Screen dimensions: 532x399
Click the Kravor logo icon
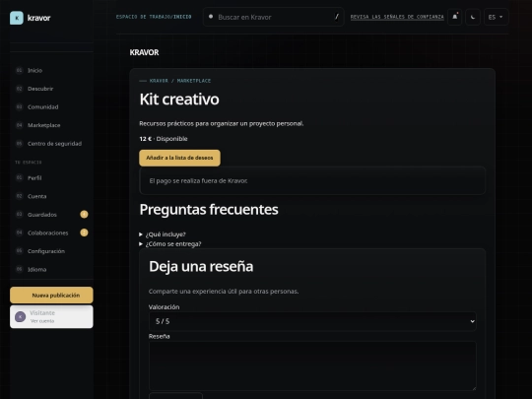click(17, 18)
